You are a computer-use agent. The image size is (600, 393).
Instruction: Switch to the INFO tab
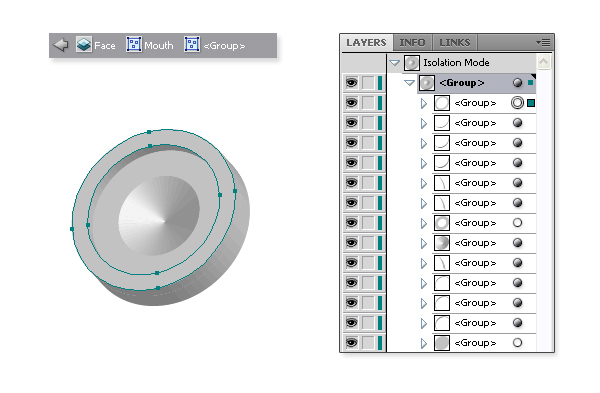tap(412, 42)
